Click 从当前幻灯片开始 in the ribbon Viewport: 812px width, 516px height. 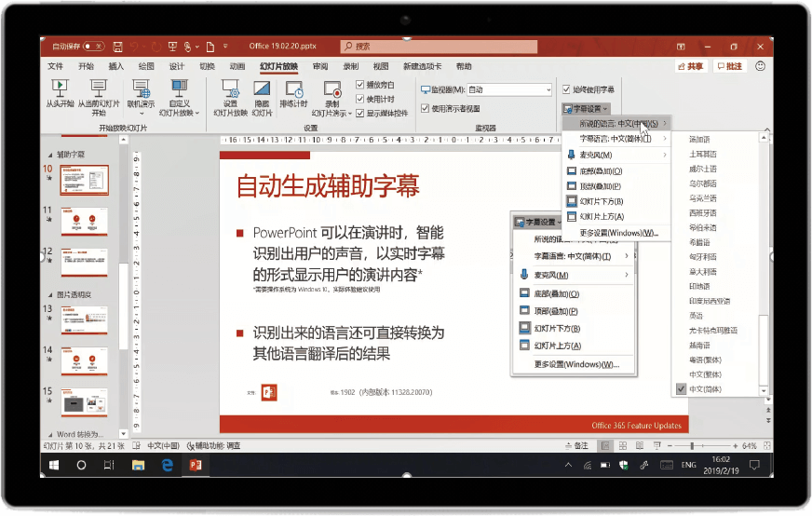pos(99,98)
